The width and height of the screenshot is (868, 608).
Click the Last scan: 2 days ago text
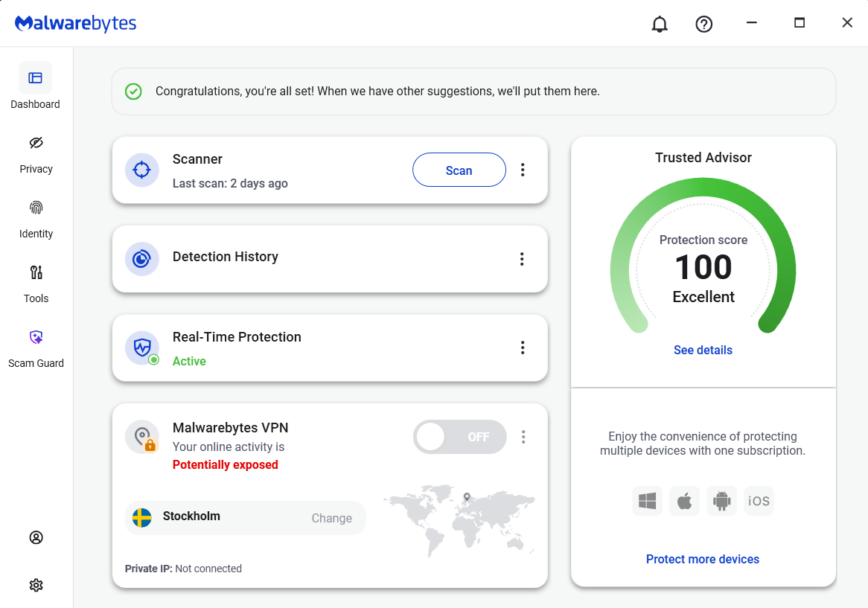230,183
